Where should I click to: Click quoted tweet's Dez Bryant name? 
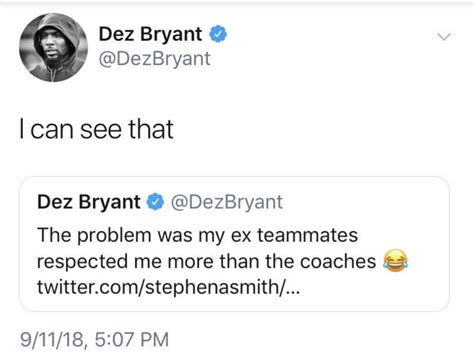pyautogui.click(x=89, y=202)
